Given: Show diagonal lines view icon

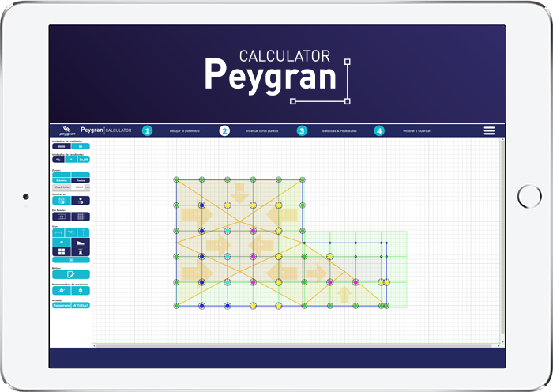Looking at the screenshot, I should (x=71, y=232).
